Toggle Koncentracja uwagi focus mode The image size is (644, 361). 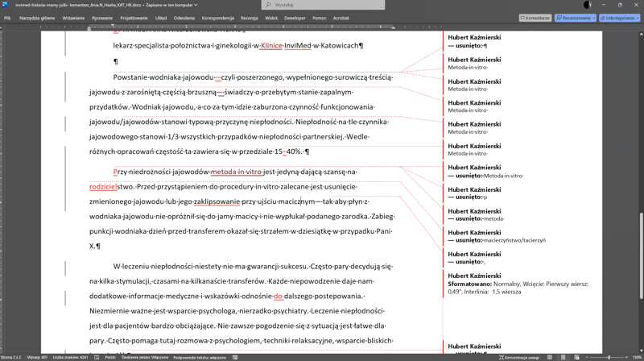(519, 357)
